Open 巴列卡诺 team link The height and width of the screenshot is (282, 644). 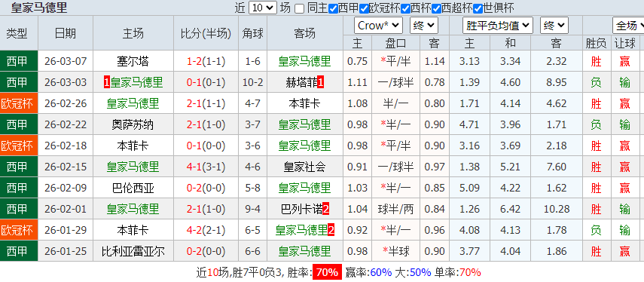tap(301, 210)
